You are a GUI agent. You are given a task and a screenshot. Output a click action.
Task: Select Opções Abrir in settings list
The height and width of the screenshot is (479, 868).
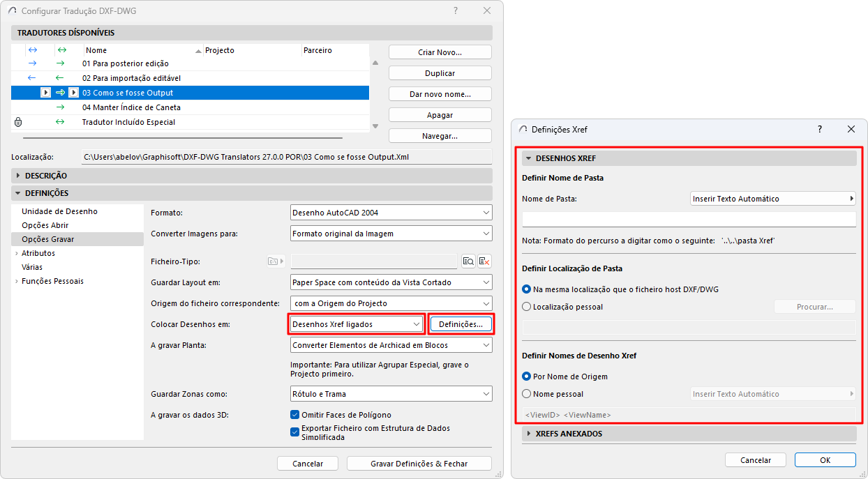[45, 225]
